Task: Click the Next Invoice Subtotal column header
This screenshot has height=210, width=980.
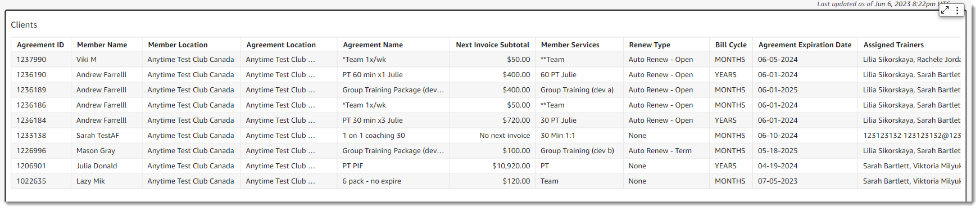Action: tap(492, 44)
